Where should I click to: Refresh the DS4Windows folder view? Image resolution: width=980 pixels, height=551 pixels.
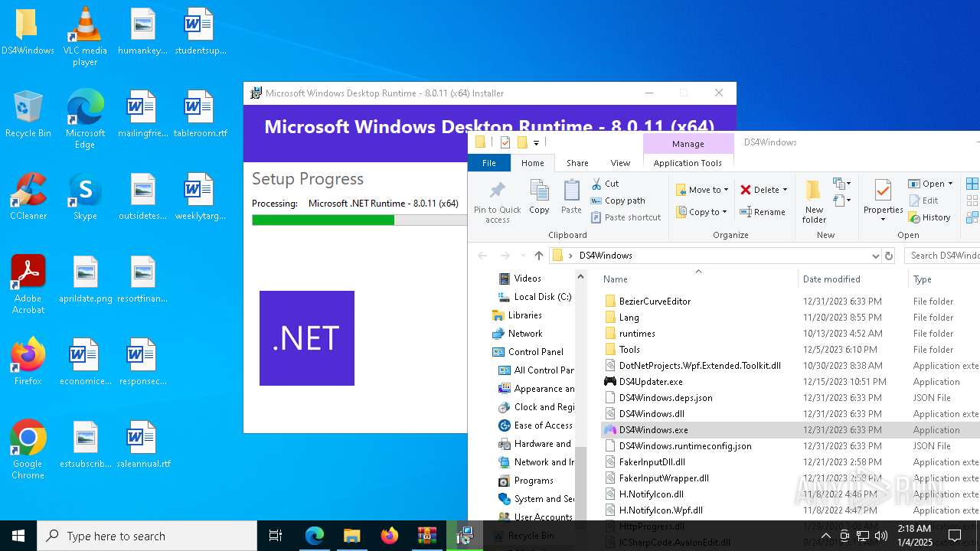[x=889, y=256]
